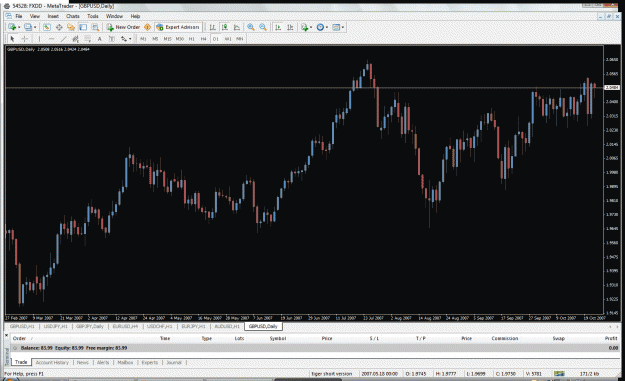
Task: Switch chart to bar chart type
Action: point(213,27)
